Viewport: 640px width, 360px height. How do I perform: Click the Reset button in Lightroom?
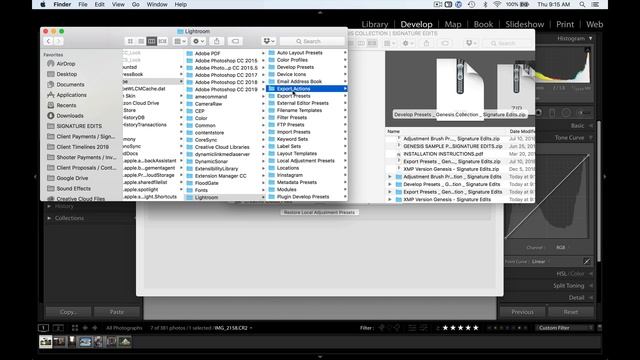click(571, 312)
